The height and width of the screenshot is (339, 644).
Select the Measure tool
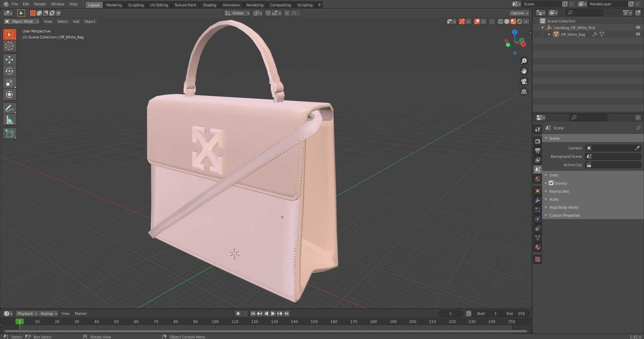coord(9,120)
